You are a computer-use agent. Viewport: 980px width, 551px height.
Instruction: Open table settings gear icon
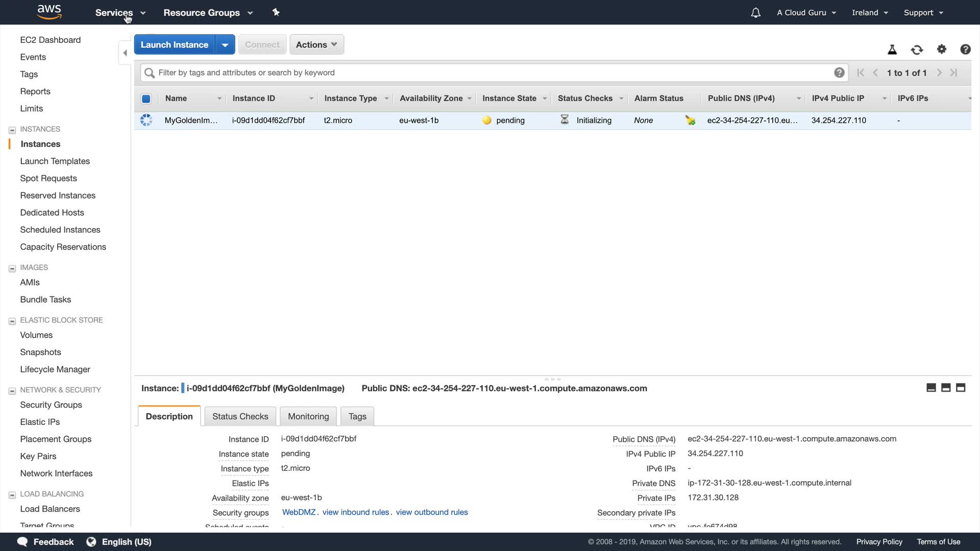point(941,49)
